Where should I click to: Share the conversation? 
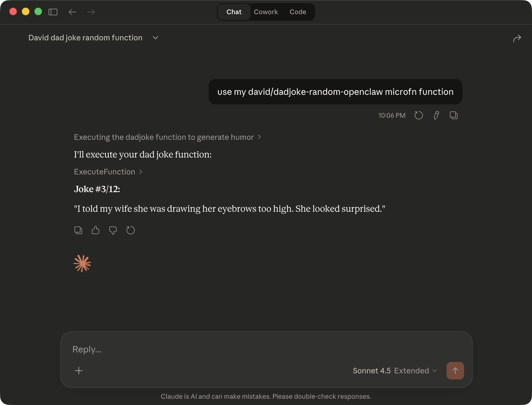pos(517,38)
